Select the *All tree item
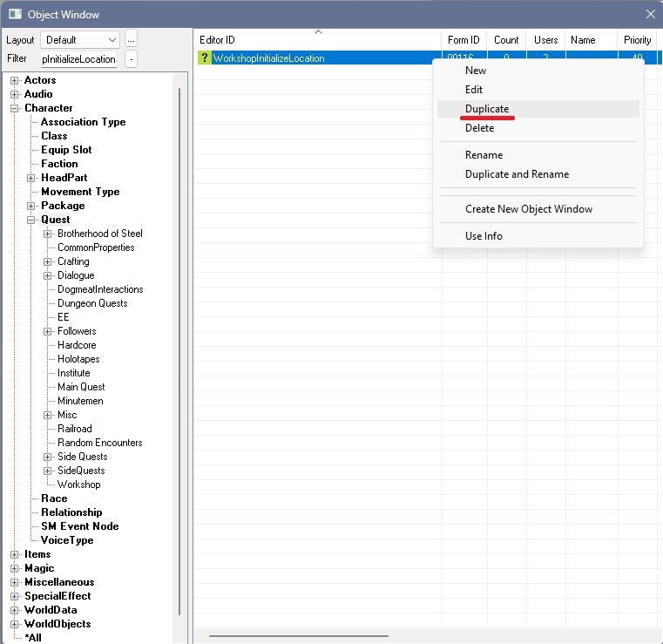Viewport: 663px width, 644px height. click(33, 638)
